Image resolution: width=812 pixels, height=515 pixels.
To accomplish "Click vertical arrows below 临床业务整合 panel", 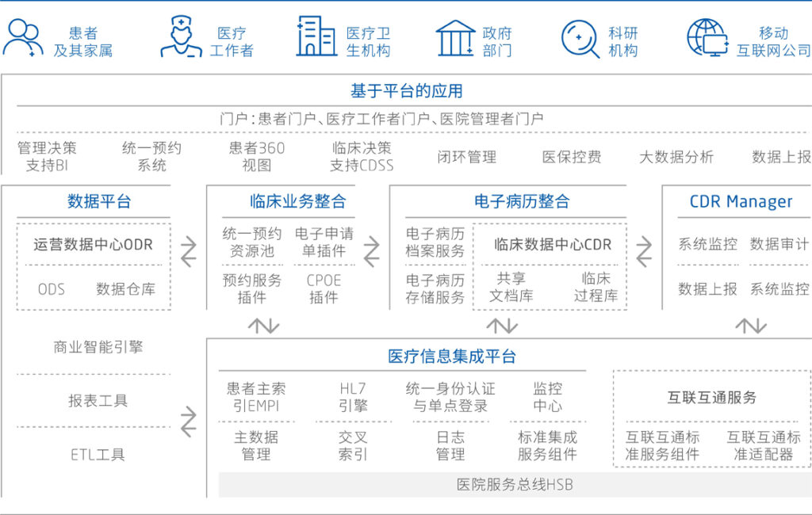I will click(264, 326).
